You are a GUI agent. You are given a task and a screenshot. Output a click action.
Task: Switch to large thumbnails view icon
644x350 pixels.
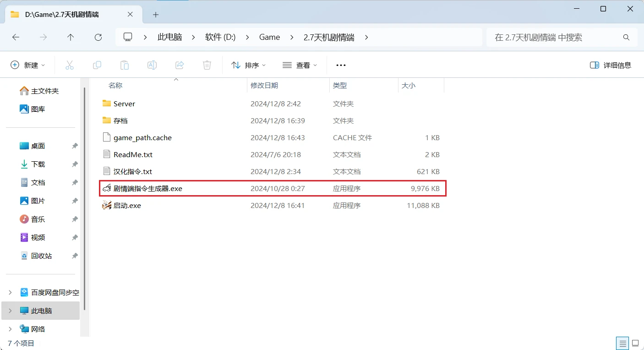coord(636,343)
